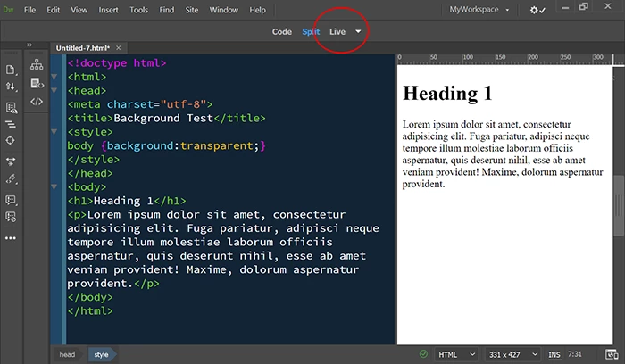Switch to Split view
This screenshot has width=625, height=364.
click(311, 31)
